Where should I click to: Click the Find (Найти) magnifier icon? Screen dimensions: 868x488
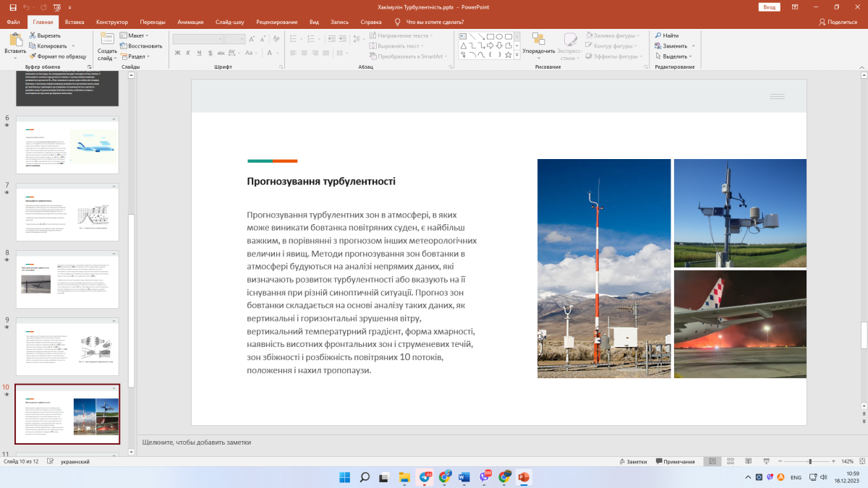click(x=658, y=35)
